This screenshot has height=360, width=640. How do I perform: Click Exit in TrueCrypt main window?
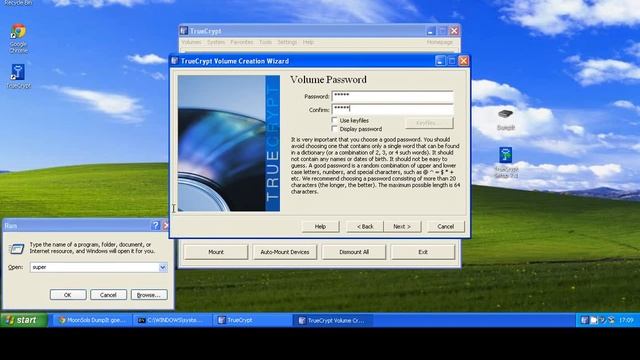[x=423, y=252]
